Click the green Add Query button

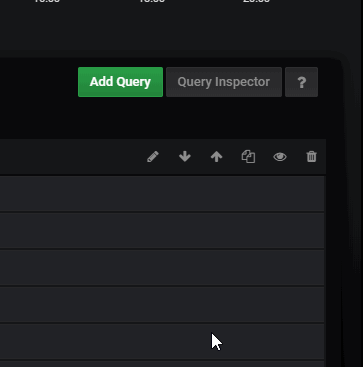120,82
